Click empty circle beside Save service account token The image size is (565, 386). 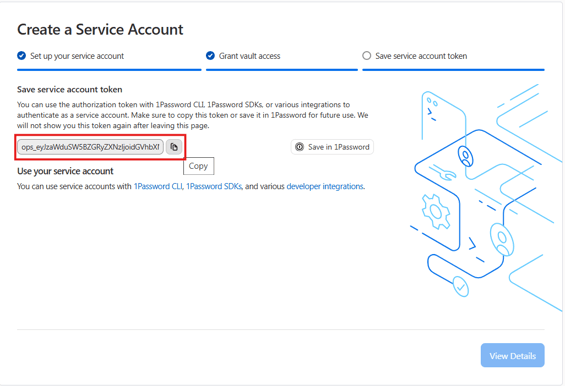pyautogui.click(x=366, y=56)
